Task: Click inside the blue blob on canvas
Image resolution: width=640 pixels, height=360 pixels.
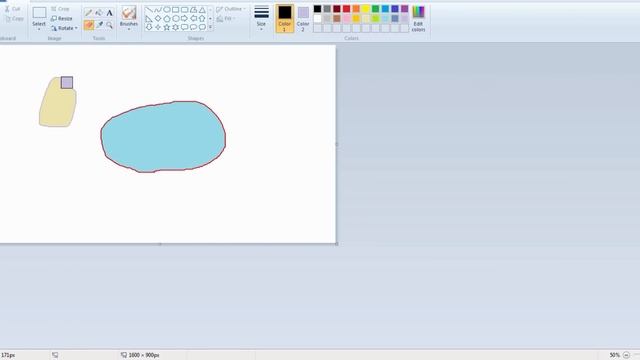Action: coord(163,137)
